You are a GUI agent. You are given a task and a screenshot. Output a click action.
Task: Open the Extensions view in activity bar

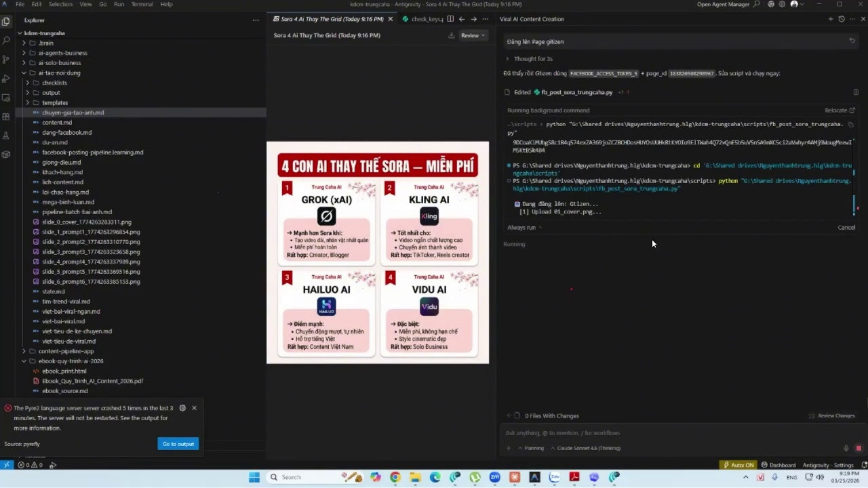(6, 117)
